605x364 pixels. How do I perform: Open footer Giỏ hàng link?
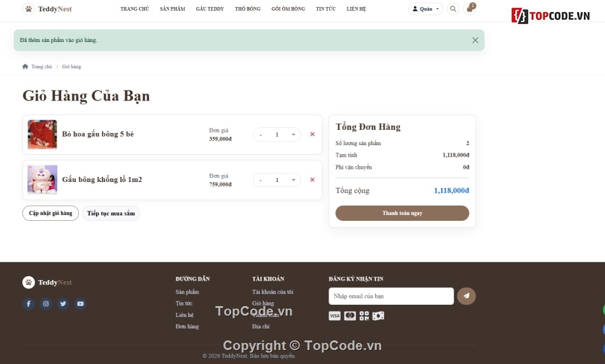[x=263, y=304]
